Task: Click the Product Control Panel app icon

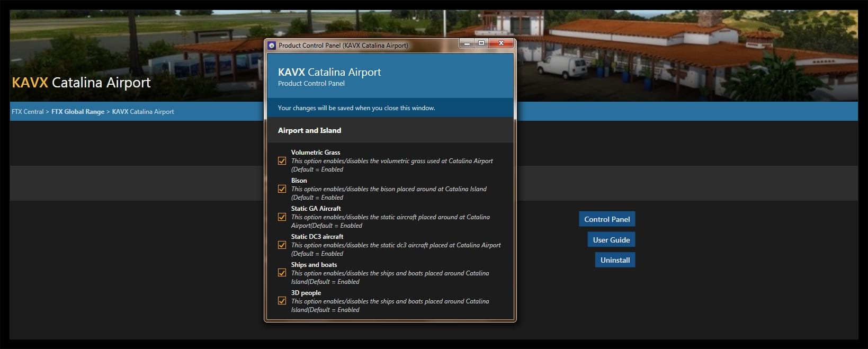Action: 272,46
